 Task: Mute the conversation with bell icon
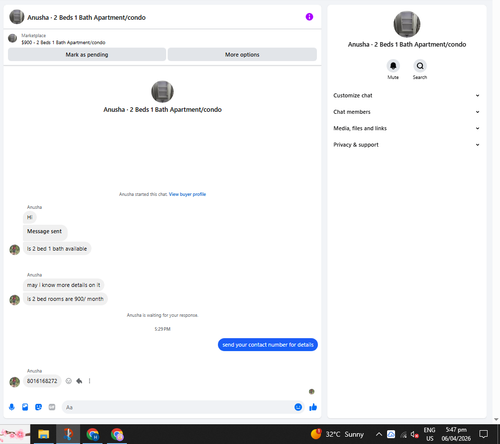click(x=393, y=66)
